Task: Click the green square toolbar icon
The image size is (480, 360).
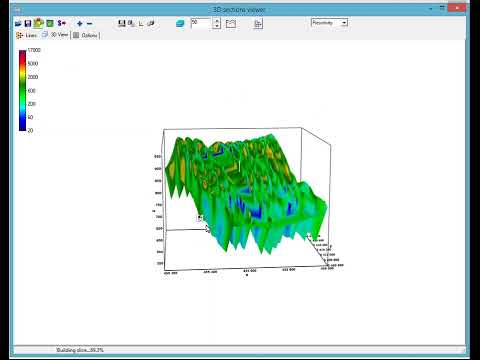Action: click(50, 23)
